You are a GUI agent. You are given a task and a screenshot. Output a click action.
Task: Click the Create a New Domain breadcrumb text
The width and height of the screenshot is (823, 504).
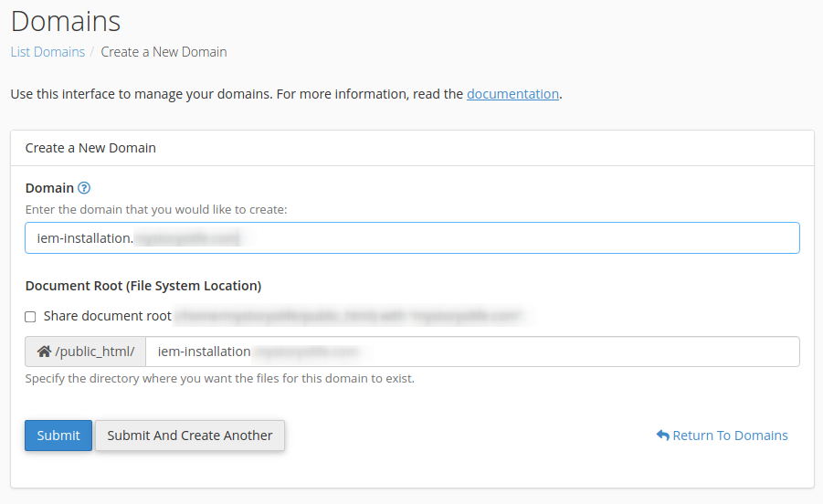pyautogui.click(x=164, y=52)
